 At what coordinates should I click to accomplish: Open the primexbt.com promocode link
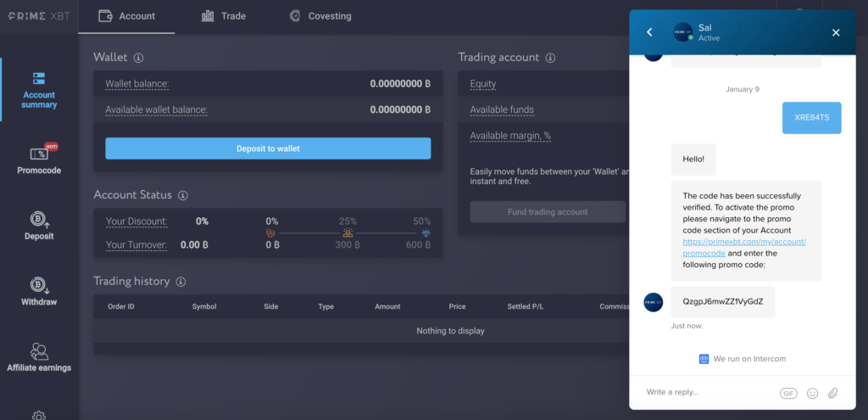coord(744,248)
